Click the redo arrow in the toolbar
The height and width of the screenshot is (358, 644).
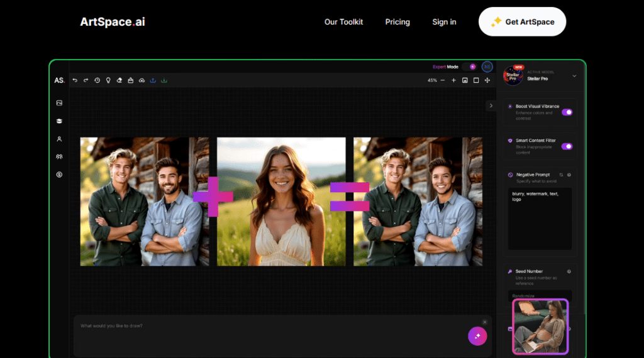[x=86, y=80]
